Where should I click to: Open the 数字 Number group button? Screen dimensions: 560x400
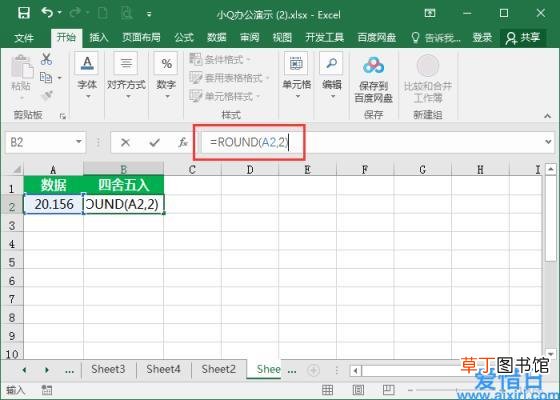tap(166, 76)
